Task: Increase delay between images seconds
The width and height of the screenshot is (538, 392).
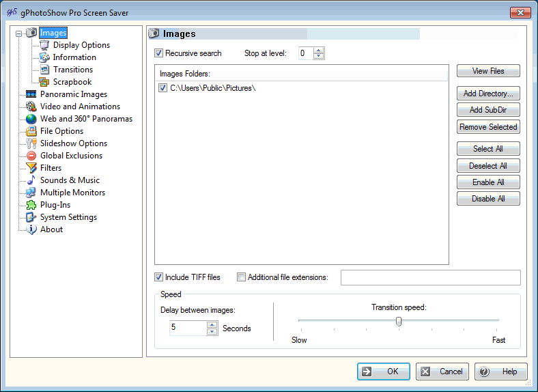Action: click(212, 324)
